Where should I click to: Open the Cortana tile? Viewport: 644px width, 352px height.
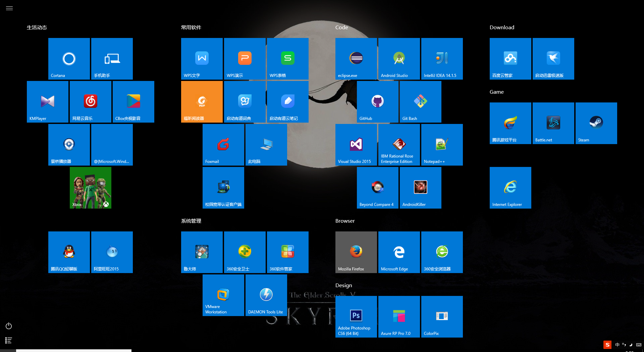click(69, 59)
